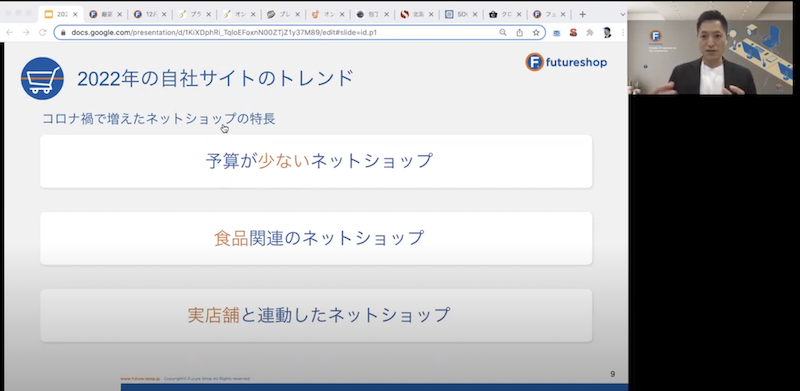
Task: Open the Chrome three-dot menu
Action: pos(623,33)
